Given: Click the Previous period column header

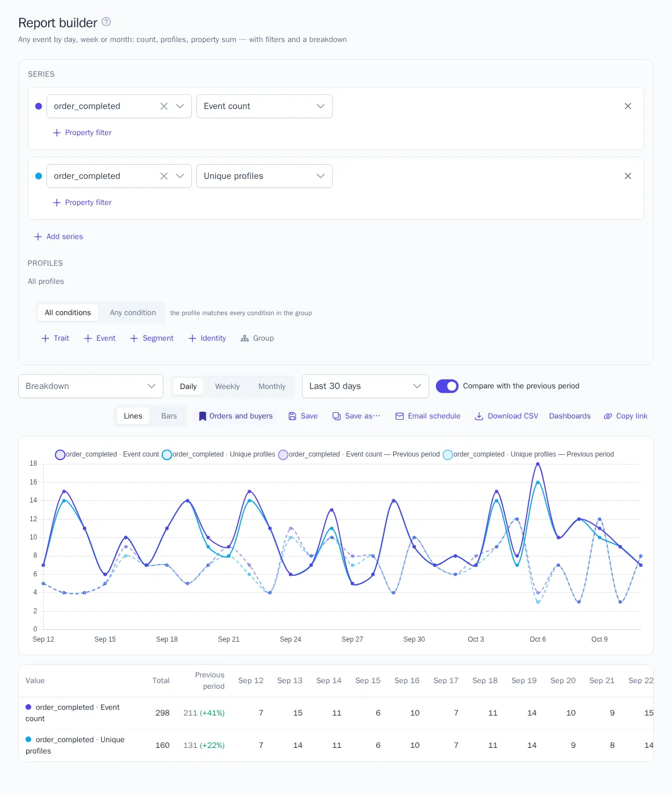Looking at the screenshot, I should click(x=210, y=681).
